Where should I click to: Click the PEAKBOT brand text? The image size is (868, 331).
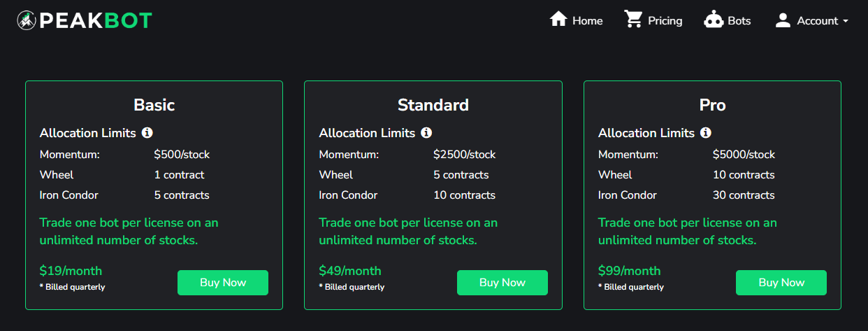(x=96, y=21)
